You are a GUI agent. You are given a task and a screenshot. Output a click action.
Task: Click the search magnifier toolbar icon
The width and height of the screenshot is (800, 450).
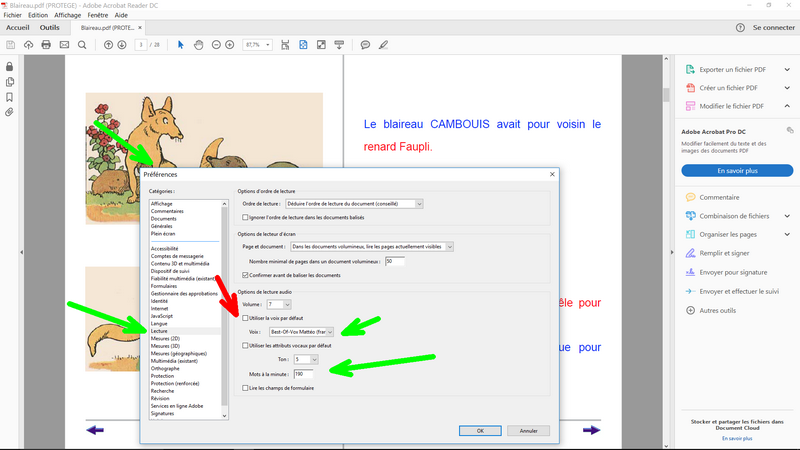(x=82, y=45)
